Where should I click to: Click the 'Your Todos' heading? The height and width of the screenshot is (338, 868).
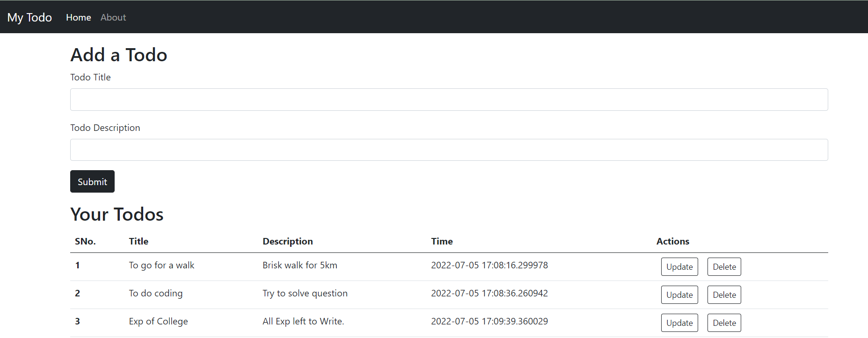(117, 214)
